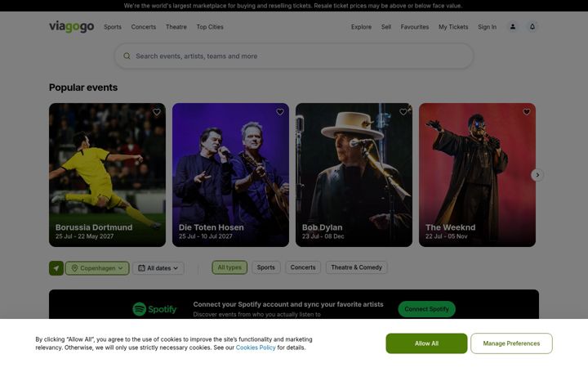Open the Die Toten Hosen event card

(x=230, y=175)
